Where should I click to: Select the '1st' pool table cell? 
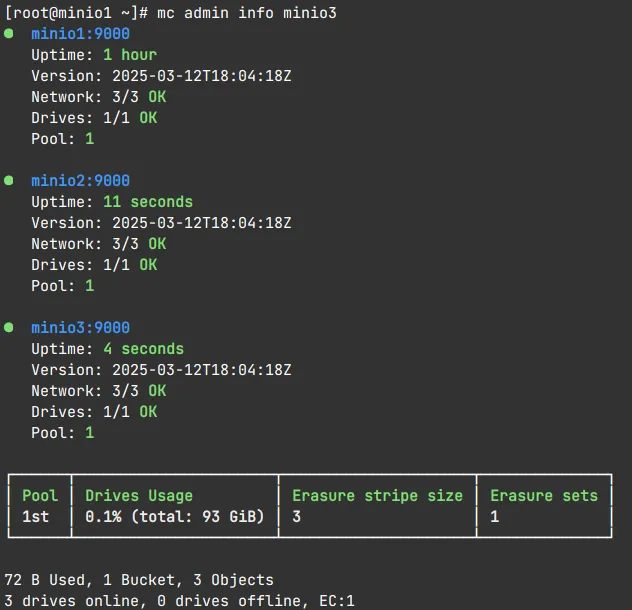(x=35, y=516)
